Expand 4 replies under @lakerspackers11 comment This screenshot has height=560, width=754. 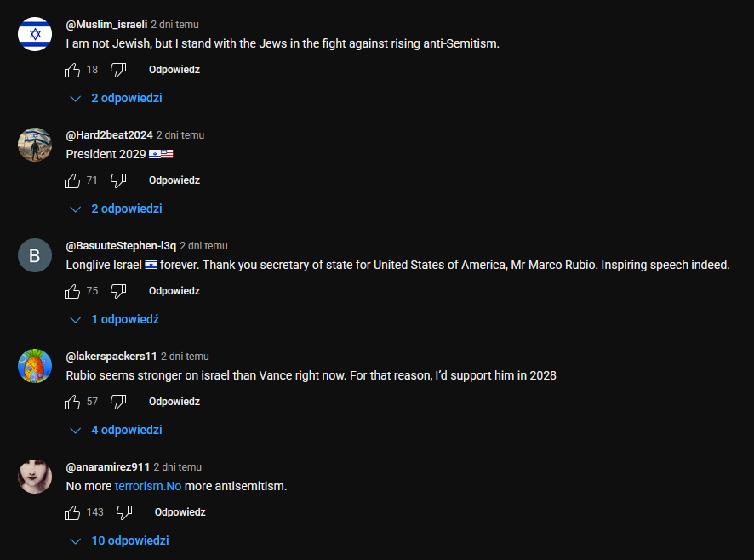coord(117,430)
